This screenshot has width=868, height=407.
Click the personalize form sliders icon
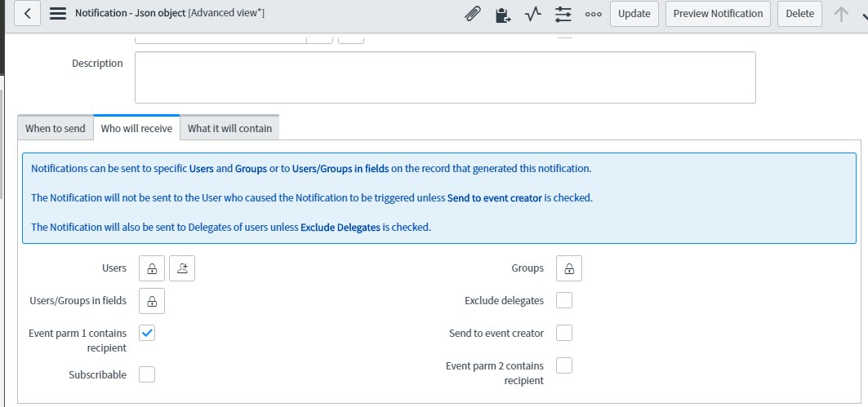[563, 15]
